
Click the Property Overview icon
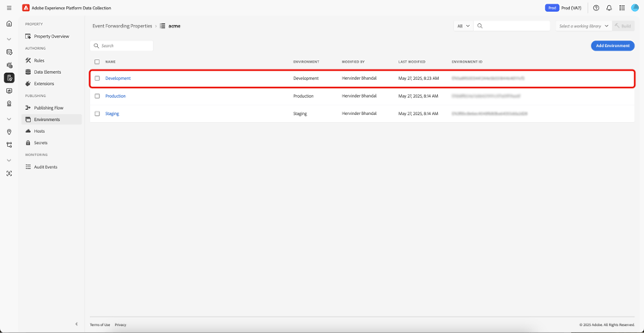click(28, 36)
